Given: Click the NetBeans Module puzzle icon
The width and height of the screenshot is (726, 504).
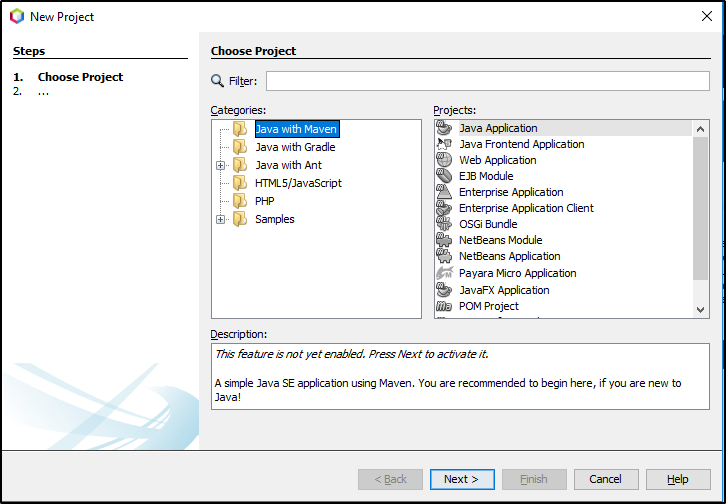Looking at the screenshot, I should click(x=444, y=240).
